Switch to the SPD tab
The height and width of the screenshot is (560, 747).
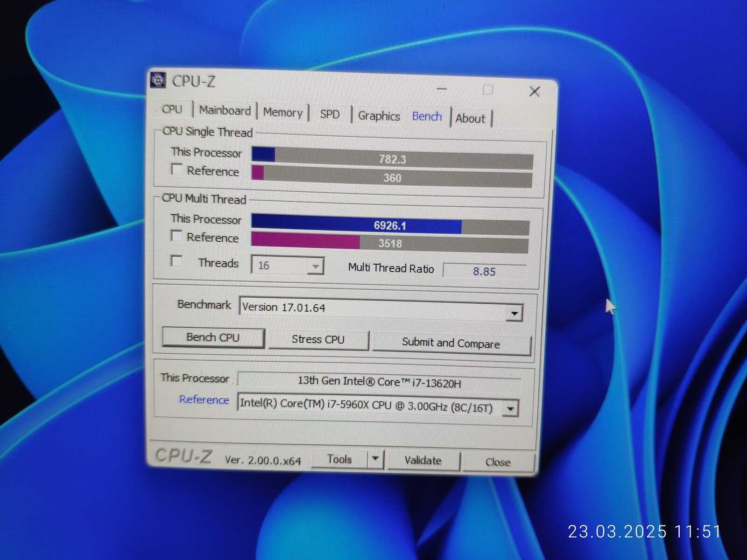pos(330,114)
